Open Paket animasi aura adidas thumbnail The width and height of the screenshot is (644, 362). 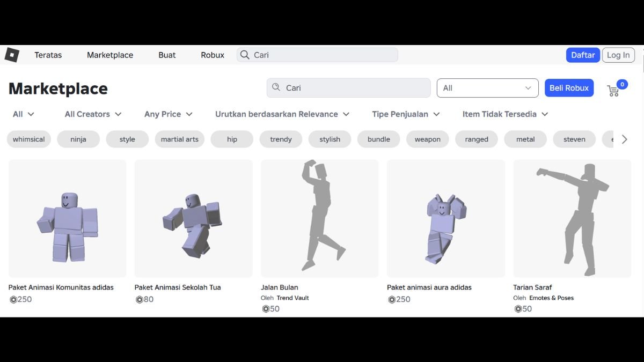[x=446, y=218]
